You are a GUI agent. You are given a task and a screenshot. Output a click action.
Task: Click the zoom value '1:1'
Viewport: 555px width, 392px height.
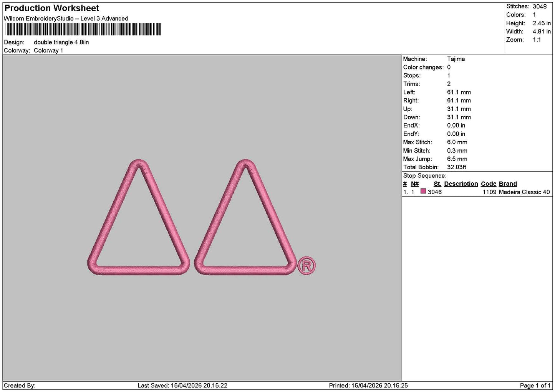point(537,40)
